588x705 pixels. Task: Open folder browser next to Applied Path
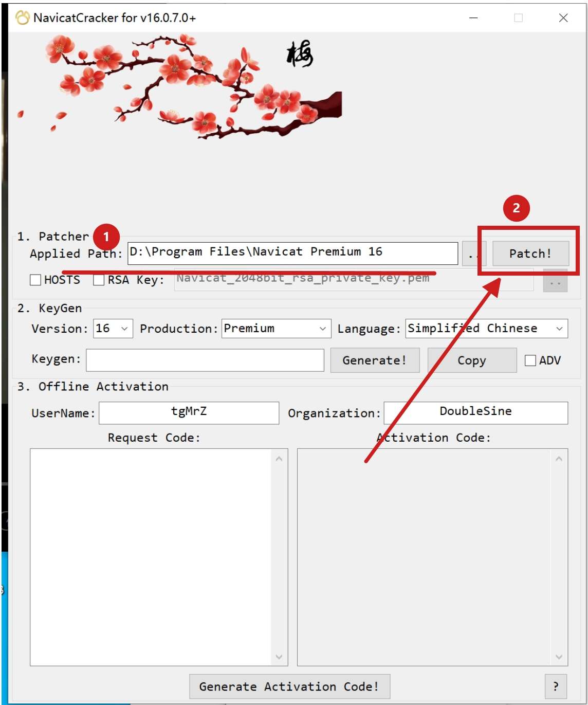click(x=474, y=254)
